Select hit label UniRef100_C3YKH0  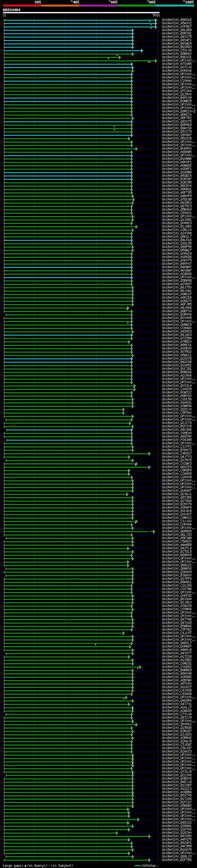[x=177, y=81]
